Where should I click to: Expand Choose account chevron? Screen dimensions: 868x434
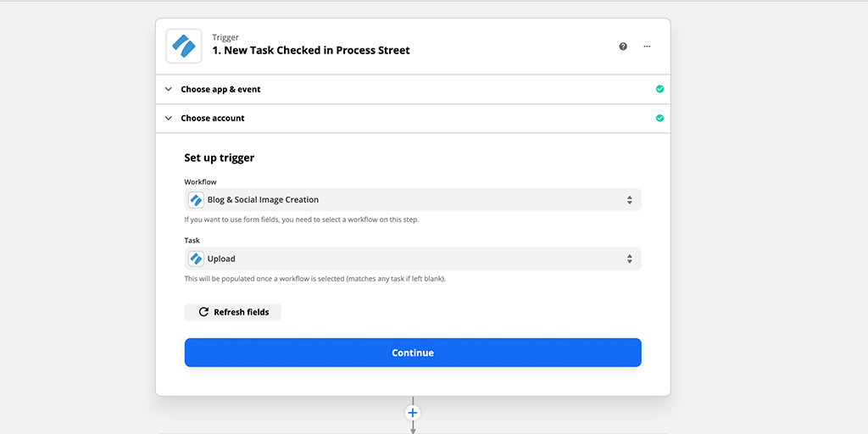[169, 118]
